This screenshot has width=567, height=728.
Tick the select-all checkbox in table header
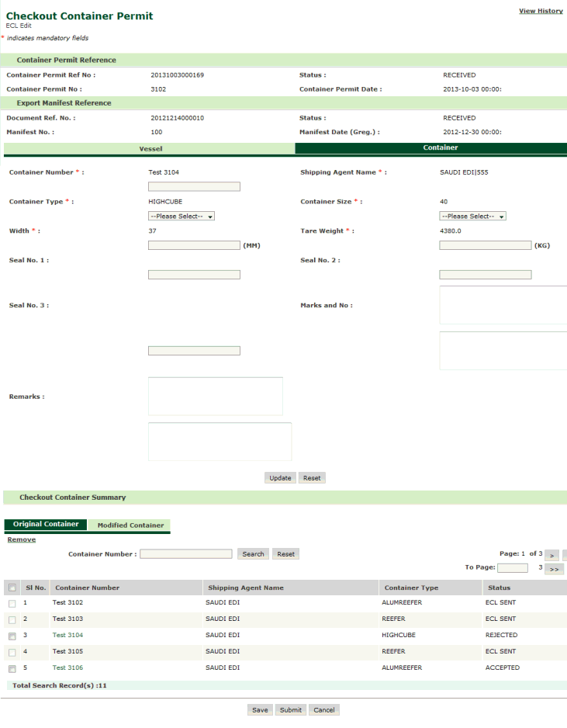coord(12,588)
